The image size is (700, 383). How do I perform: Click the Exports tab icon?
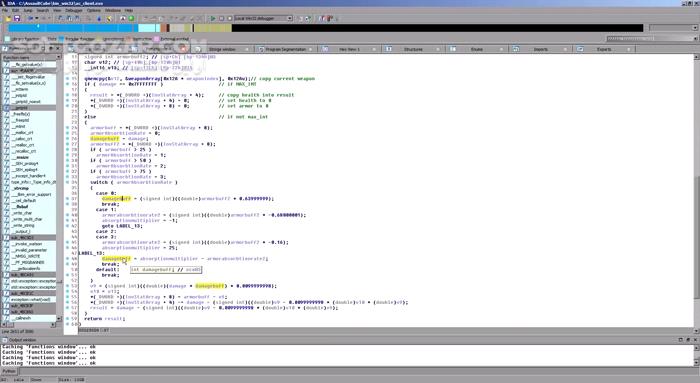tap(579, 49)
